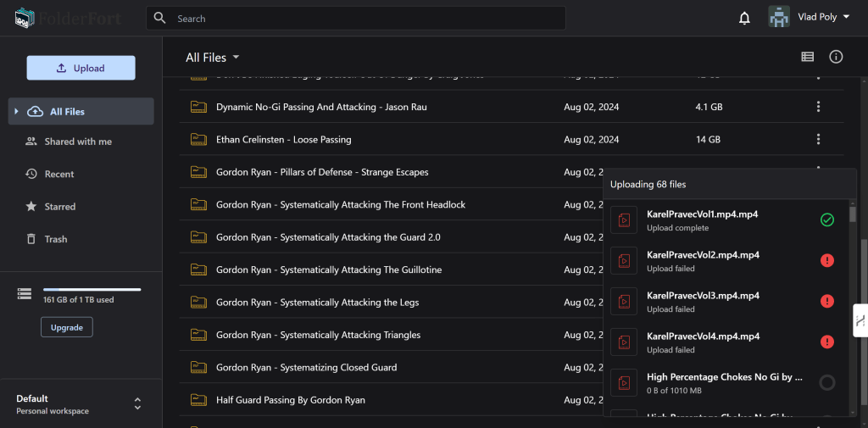Open more options for Dynamic No-Gi Passing folder
868x428 pixels.
pos(818,107)
